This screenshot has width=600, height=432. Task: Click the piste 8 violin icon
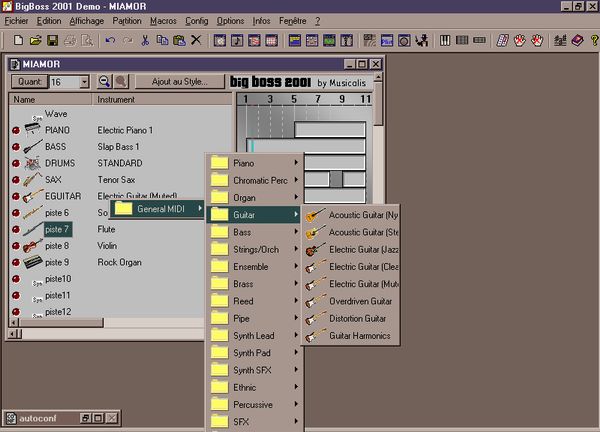33,246
